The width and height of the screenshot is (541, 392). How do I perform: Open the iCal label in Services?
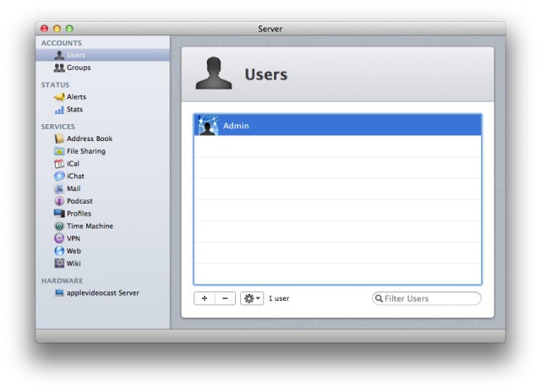(x=74, y=163)
